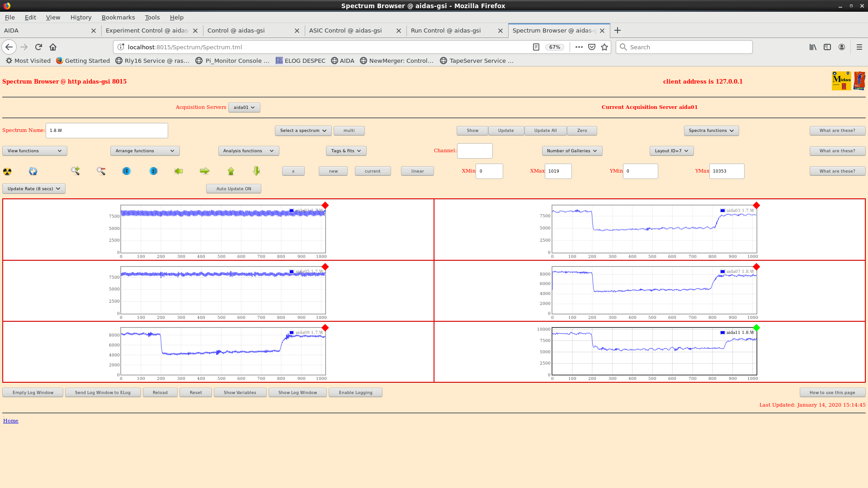Follow the Home link
The image size is (868, 488).
point(11,421)
